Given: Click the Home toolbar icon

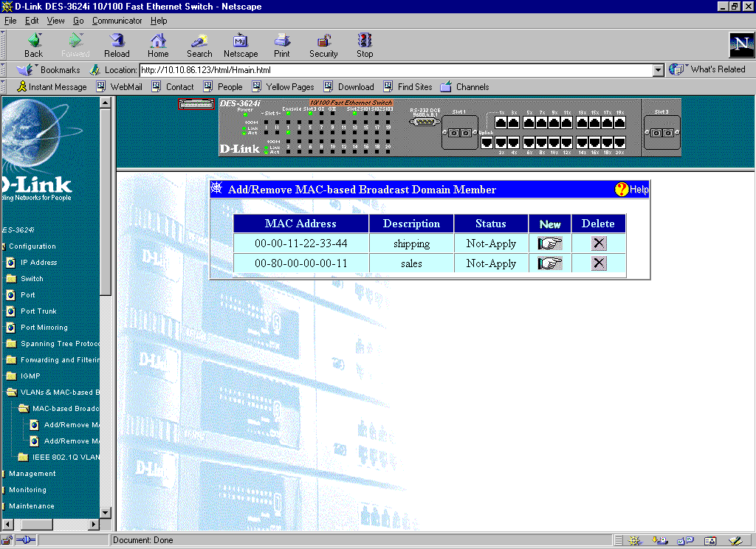Looking at the screenshot, I should [x=158, y=44].
